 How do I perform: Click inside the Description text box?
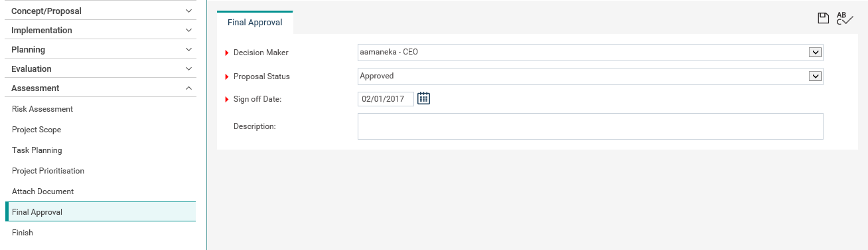click(591, 126)
